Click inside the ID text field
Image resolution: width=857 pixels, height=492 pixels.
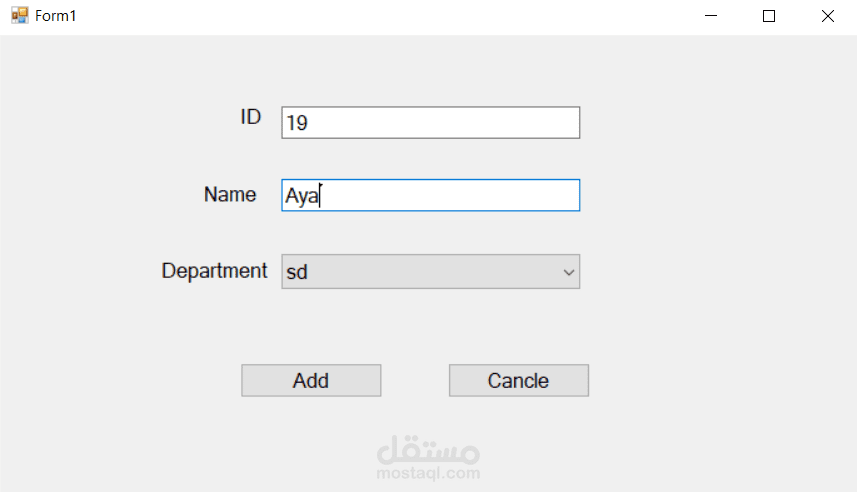[x=430, y=123]
